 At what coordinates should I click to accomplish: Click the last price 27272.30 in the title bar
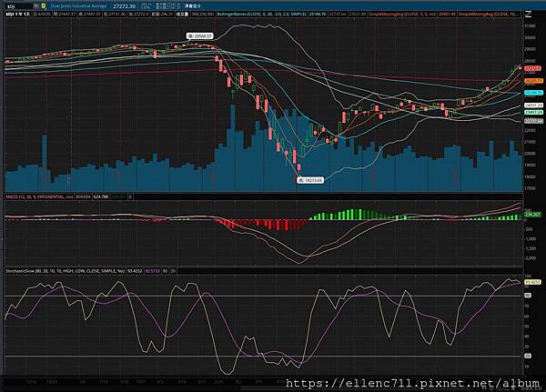125,6
